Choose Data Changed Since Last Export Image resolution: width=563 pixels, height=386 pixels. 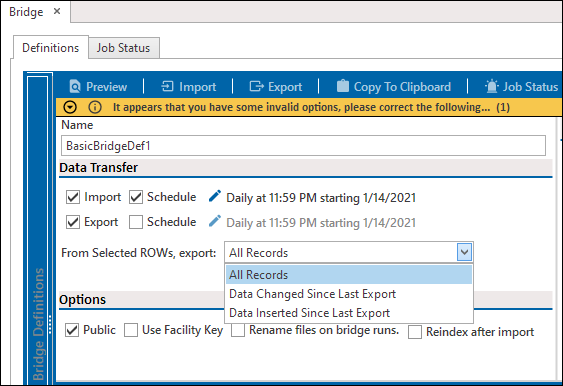tap(349, 294)
